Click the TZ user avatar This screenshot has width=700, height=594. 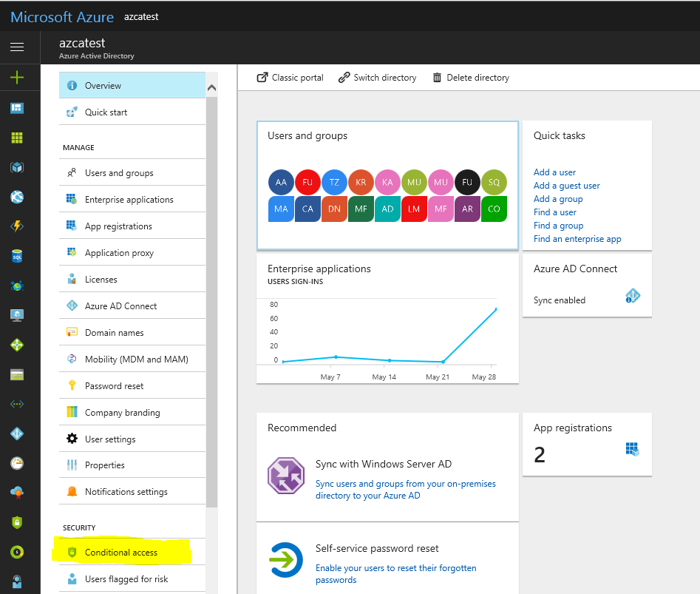coord(334,182)
